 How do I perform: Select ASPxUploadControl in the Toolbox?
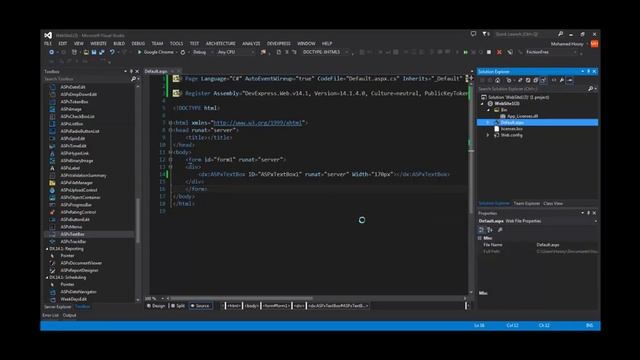point(79,190)
